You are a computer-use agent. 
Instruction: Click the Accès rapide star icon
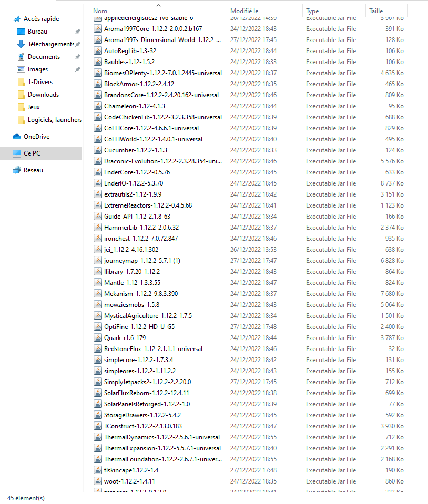point(17,19)
